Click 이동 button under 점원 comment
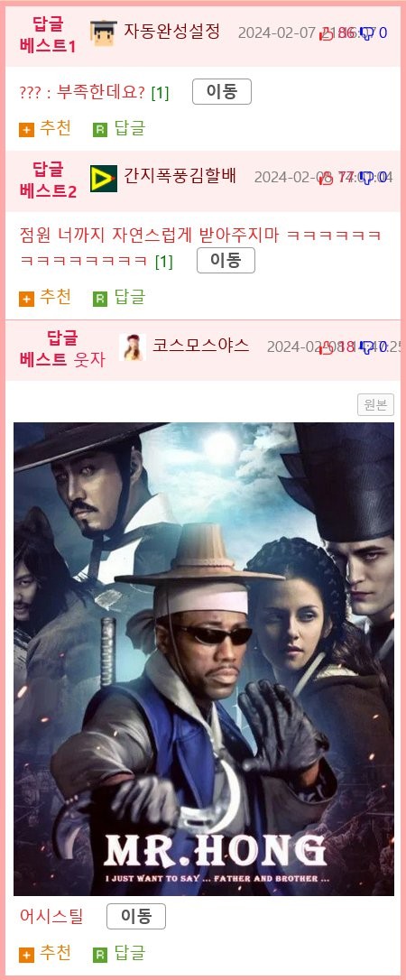The image size is (406, 980). 226,261
